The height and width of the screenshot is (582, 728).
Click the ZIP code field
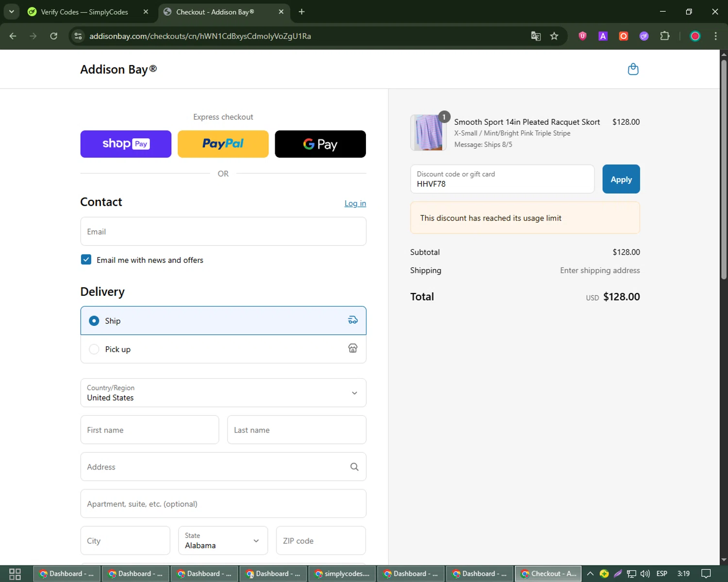click(x=321, y=540)
